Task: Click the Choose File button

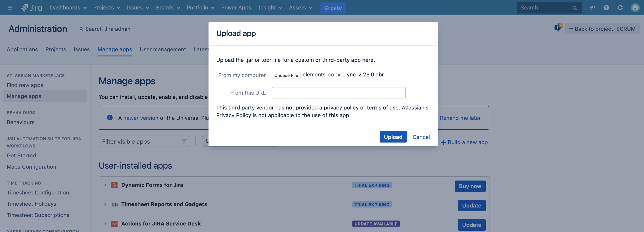Action: (x=286, y=75)
